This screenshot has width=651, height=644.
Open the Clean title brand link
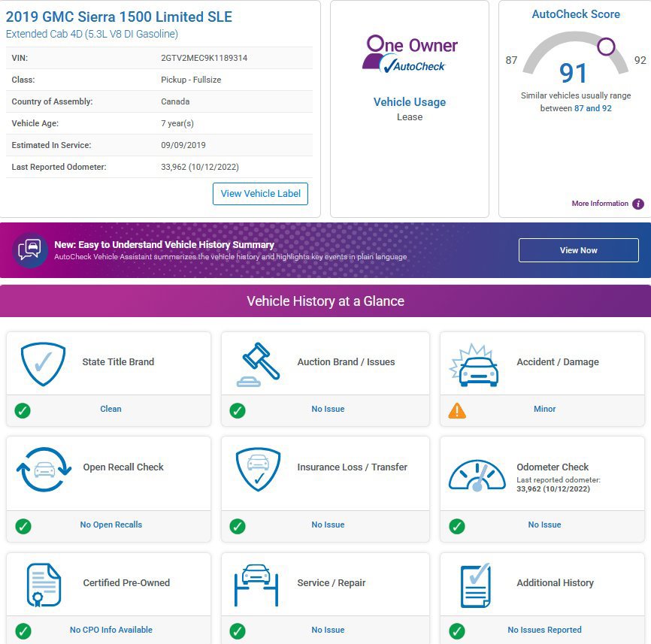pos(111,409)
